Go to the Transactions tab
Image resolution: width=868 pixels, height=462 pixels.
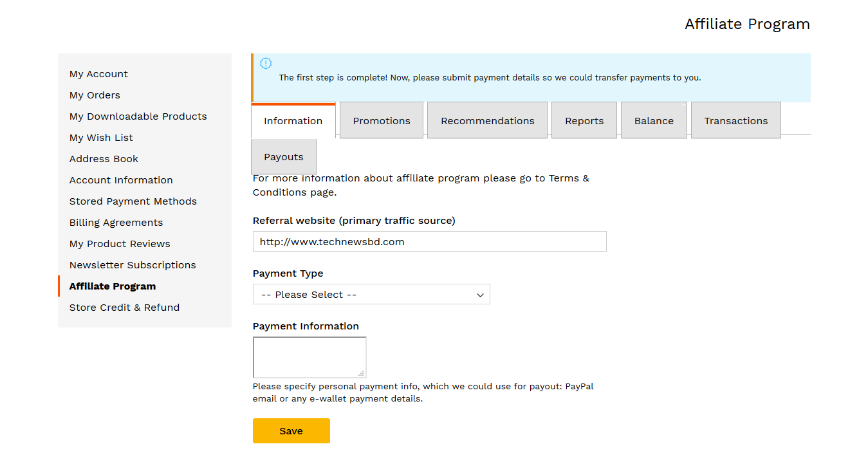735,120
